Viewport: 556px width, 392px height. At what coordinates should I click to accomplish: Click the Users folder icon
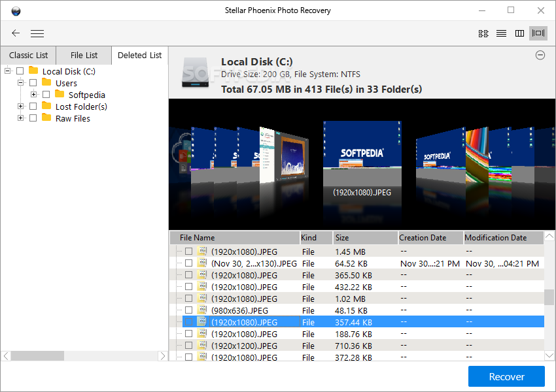[x=46, y=82]
